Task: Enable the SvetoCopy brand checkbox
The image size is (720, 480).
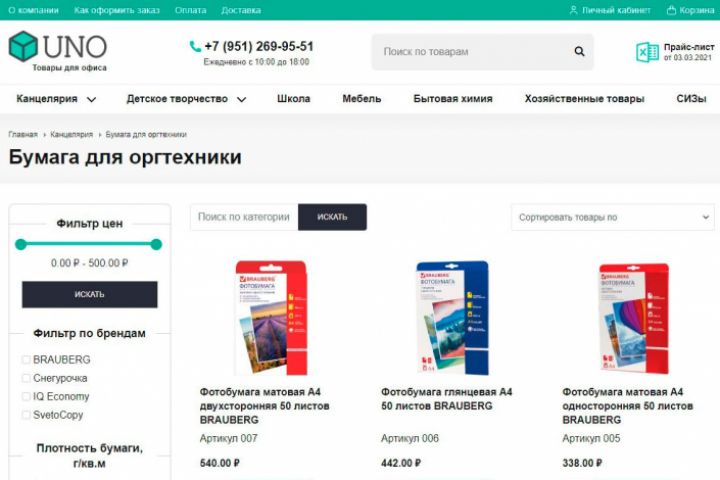Action: [26, 415]
